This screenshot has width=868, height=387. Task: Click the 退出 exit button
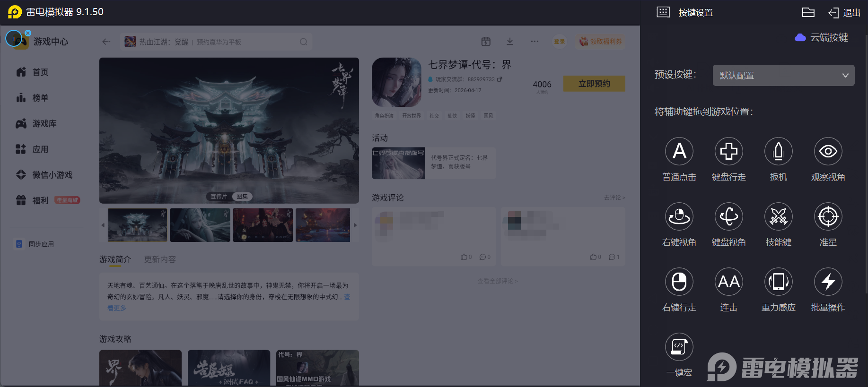tap(844, 13)
